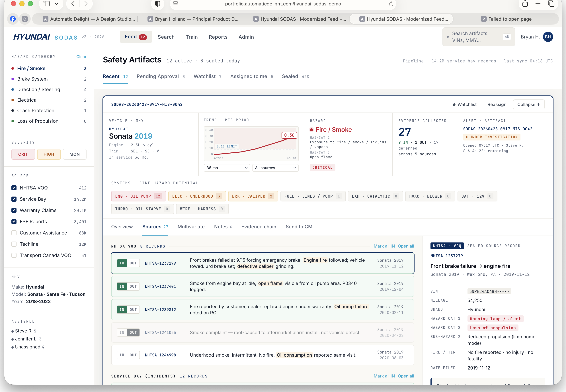Image resolution: width=566 pixels, height=392 pixels.
Task: Filter by assignee Jennifer L.
Action: coord(26,339)
